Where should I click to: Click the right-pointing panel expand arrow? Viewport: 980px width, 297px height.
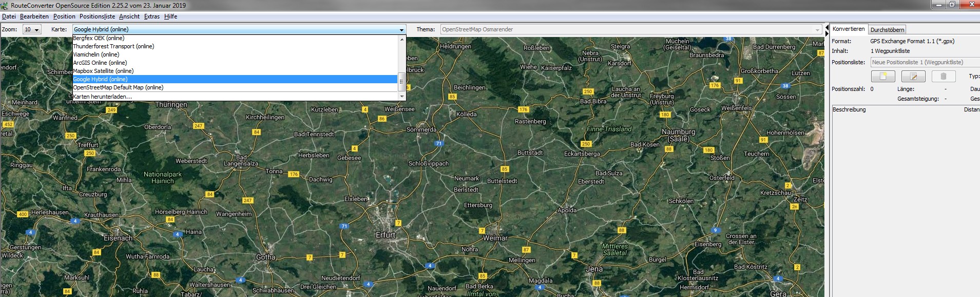(x=827, y=33)
